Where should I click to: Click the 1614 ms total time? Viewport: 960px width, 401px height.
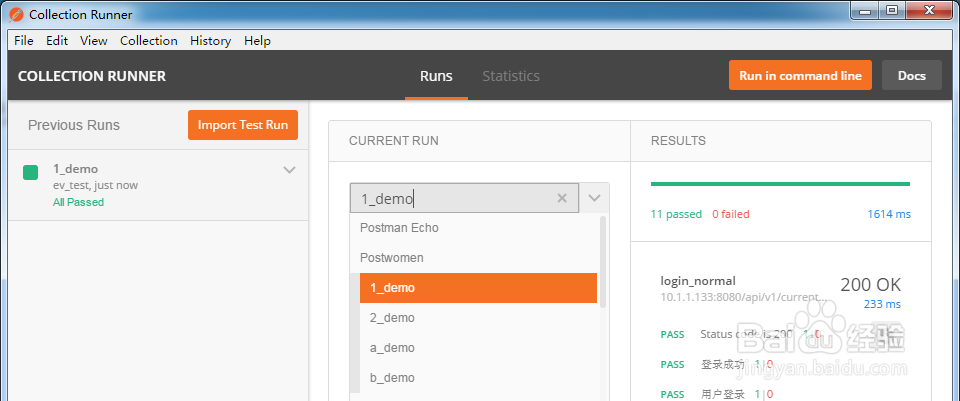(x=889, y=214)
